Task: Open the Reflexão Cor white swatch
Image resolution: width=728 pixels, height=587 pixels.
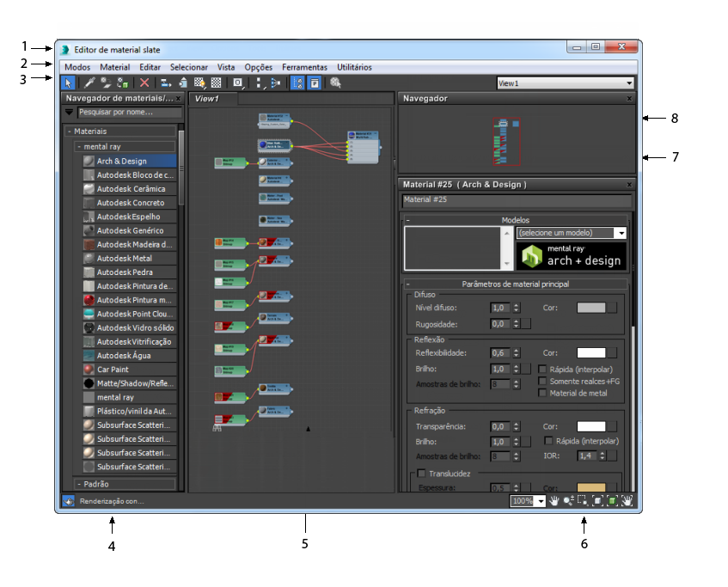Action: 591,353
